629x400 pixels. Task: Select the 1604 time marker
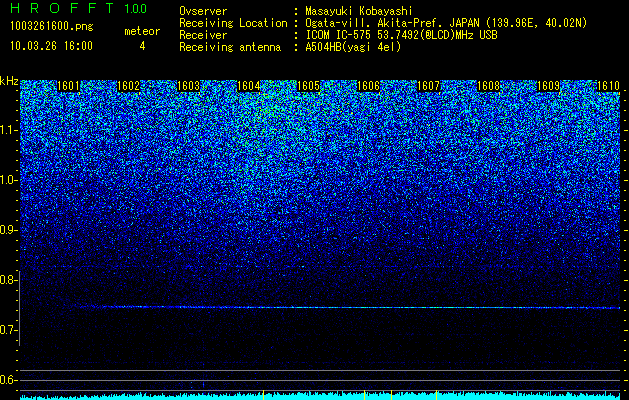248,86
